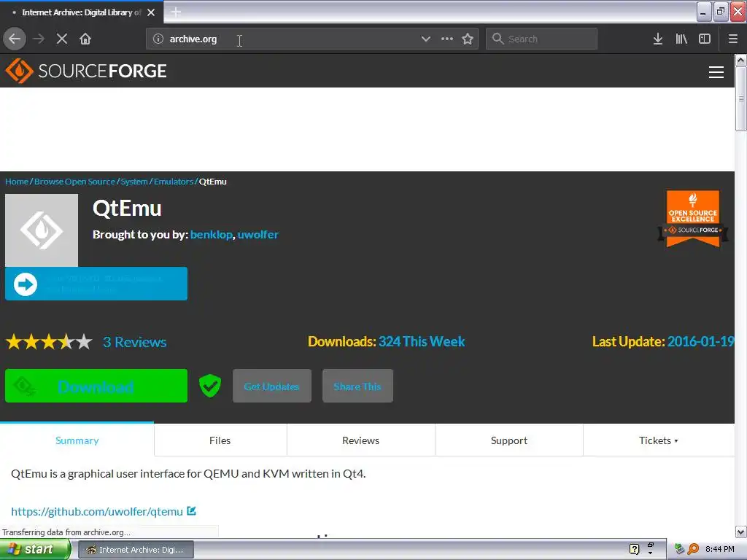
Task: Click the 324 This Week downloads link
Action: 422,341
